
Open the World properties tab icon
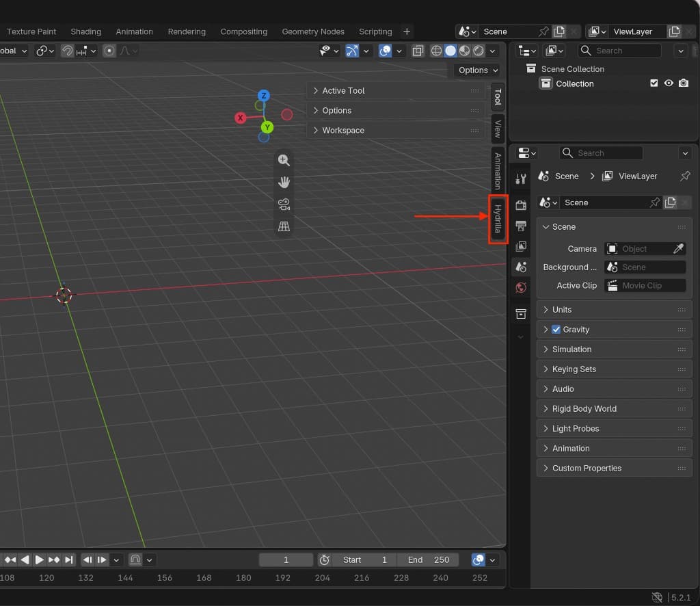click(x=520, y=287)
